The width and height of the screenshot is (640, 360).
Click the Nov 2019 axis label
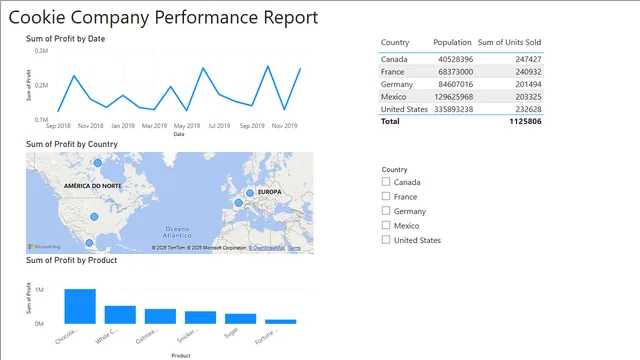pos(284,126)
